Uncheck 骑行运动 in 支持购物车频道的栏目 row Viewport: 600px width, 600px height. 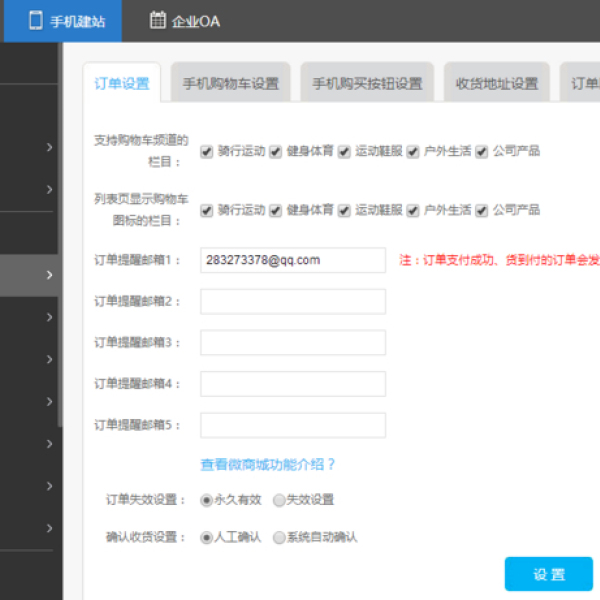point(207,152)
